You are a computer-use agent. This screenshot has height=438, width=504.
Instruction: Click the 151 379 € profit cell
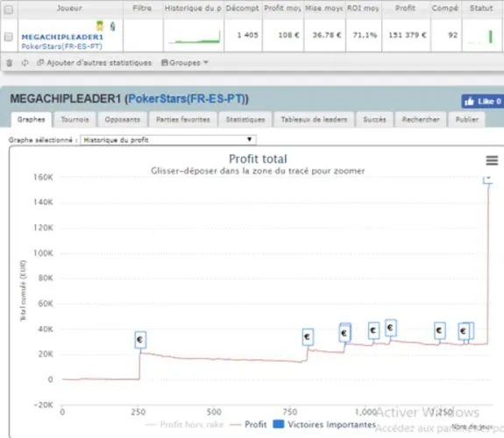pyautogui.click(x=408, y=35)
